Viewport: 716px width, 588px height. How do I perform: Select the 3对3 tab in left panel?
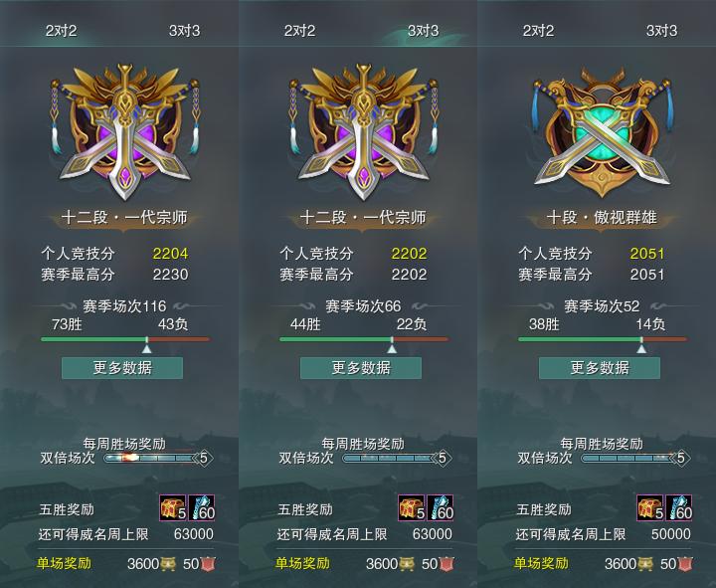185,31
